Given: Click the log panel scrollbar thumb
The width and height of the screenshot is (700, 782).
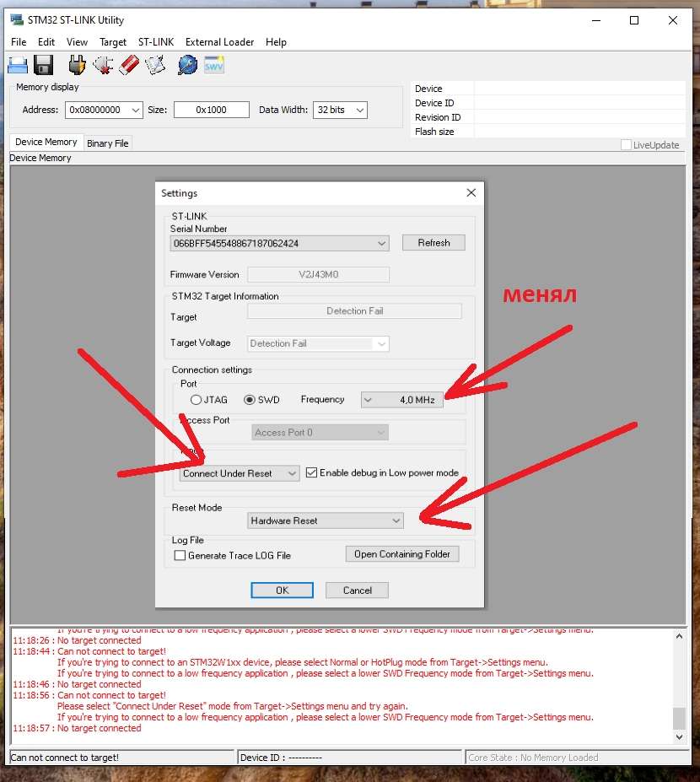Looking at the screenshot, I should (x=679, y=718).
